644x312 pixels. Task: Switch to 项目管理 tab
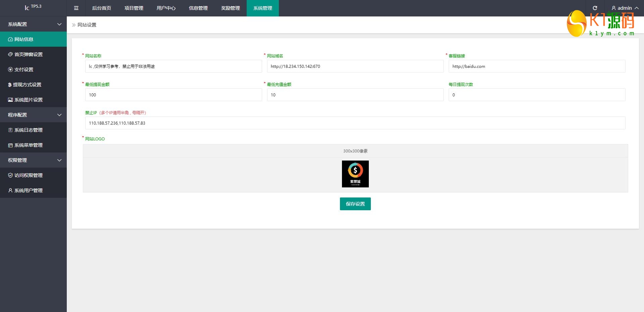(134, 8)
